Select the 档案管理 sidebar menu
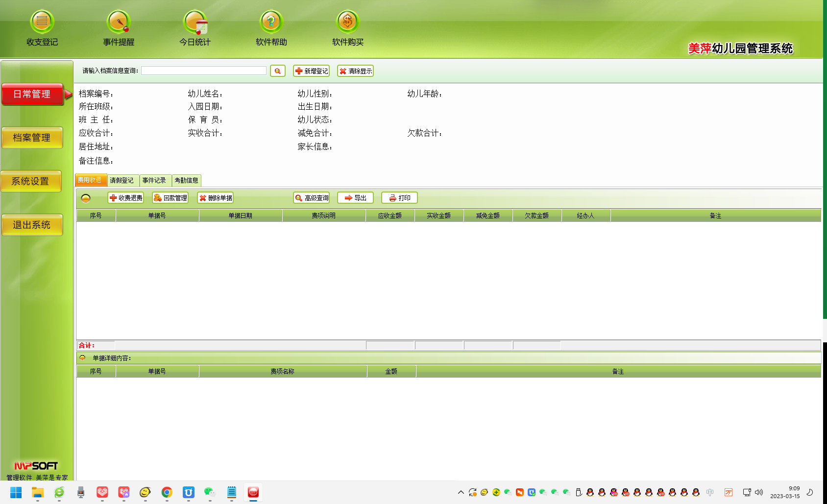 [x=32, y=138]
